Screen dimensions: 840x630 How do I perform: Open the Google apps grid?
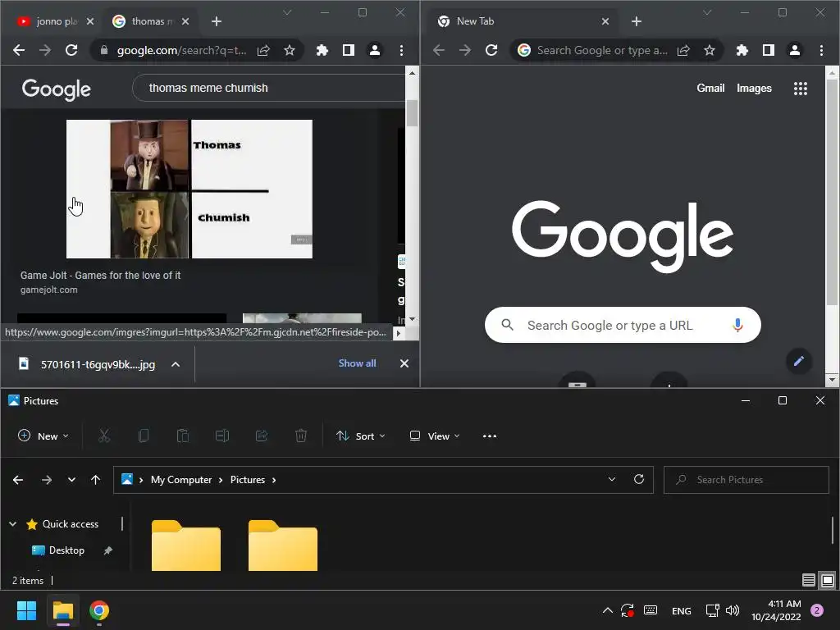(801, 89)
